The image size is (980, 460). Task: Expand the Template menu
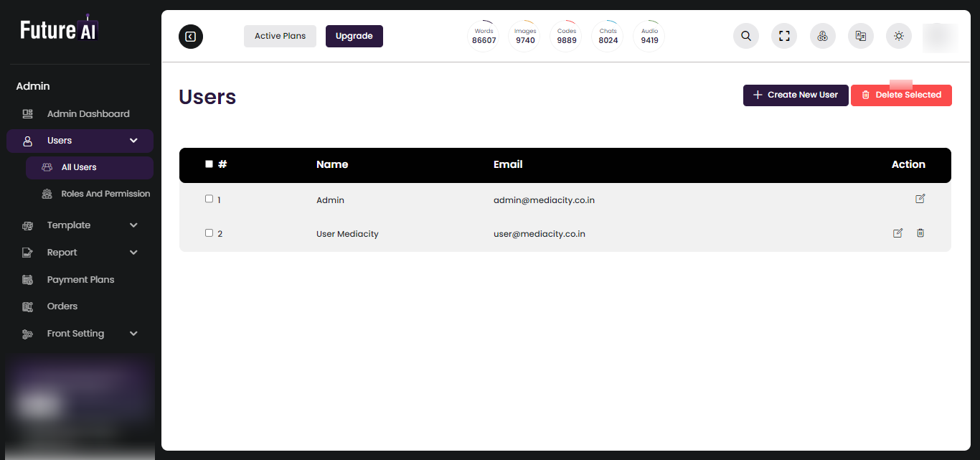click(x=133, y=225)
